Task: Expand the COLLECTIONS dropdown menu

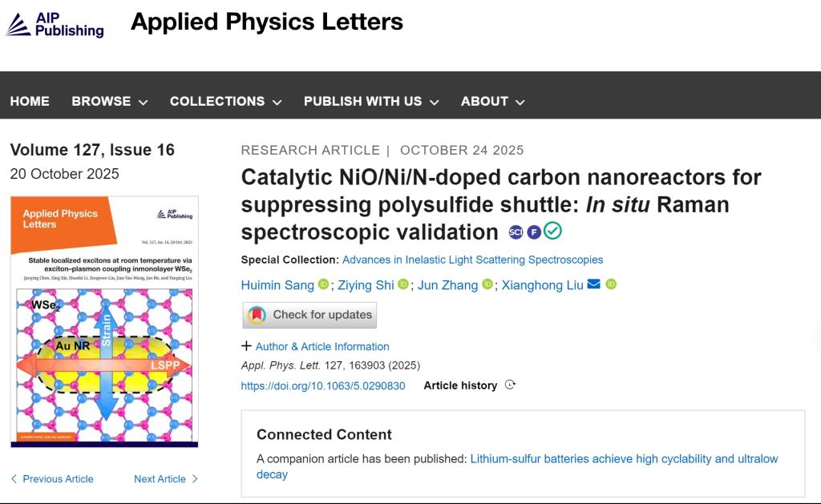Action: coord(225,101)
